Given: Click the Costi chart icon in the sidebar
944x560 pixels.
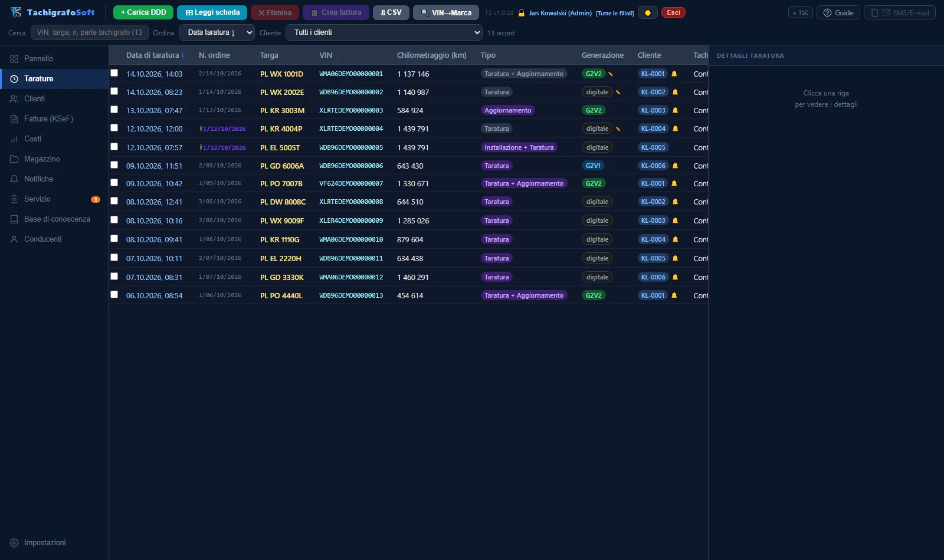Looking at the screenshot, I should click(x=14, y=139).
